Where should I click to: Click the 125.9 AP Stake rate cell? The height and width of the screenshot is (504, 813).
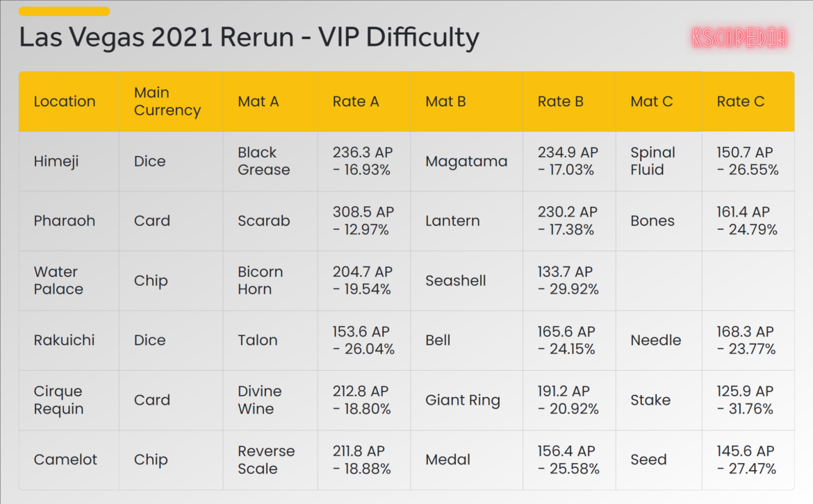point(745,400)
